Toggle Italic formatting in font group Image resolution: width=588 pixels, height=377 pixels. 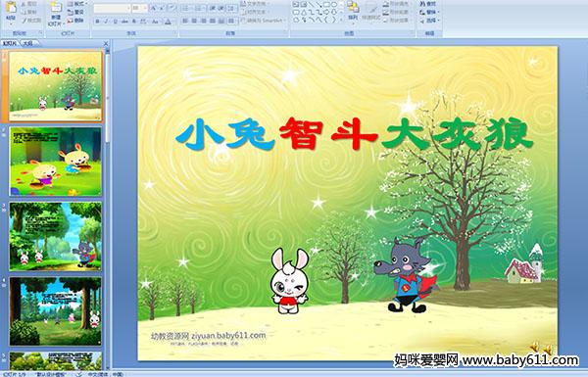[106, 22]
